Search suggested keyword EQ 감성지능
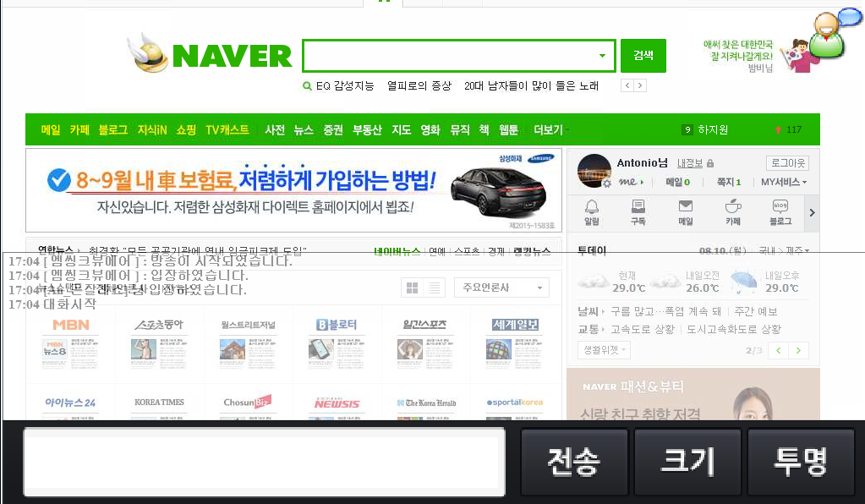The height and width of the screenshot is (504, 865). 345,86
